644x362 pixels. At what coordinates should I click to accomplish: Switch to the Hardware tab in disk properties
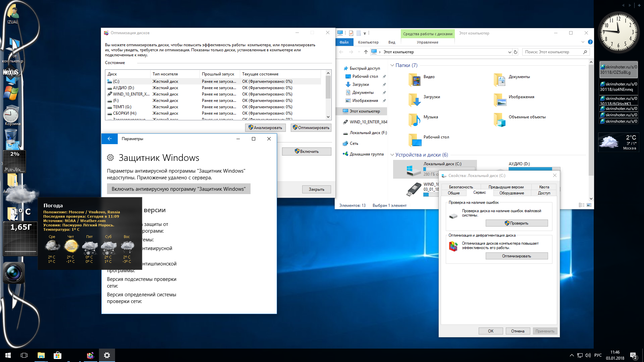511,193
